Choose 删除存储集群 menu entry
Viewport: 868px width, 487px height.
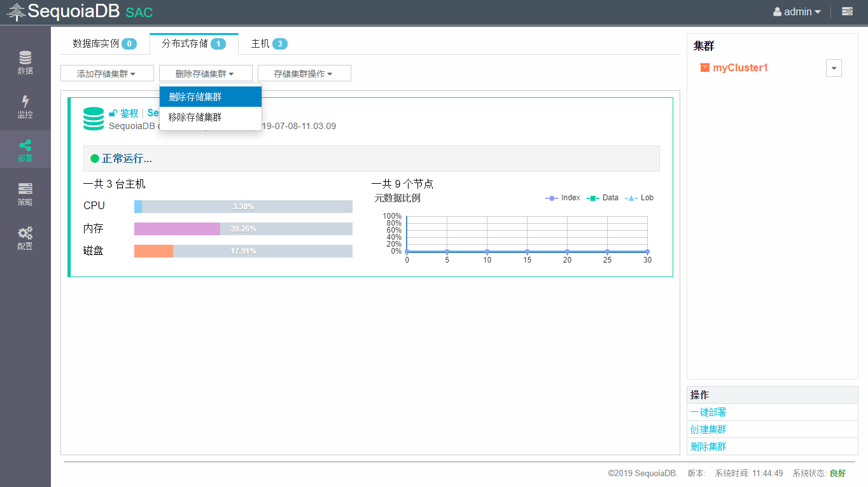click(x=211, y=97)
